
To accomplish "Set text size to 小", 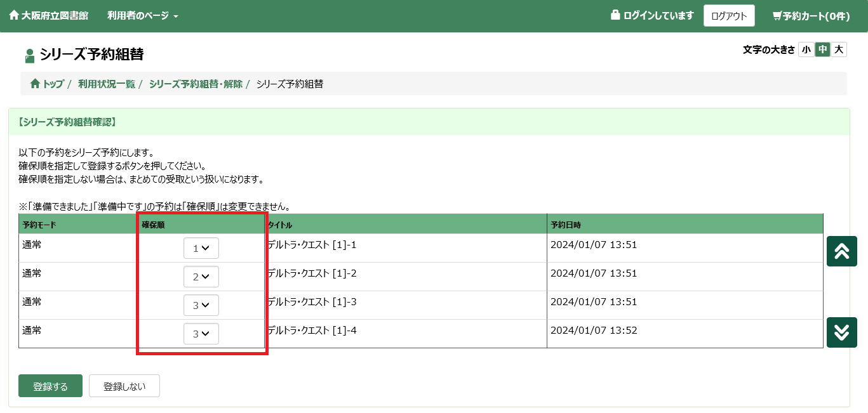I will point(806,49).
